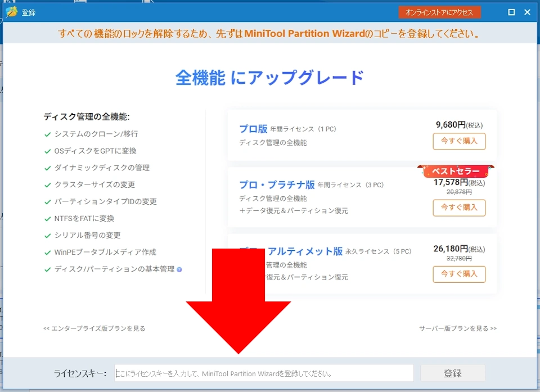
Task: Click the プロ版 plan title
Action: [x=253, y=129]
